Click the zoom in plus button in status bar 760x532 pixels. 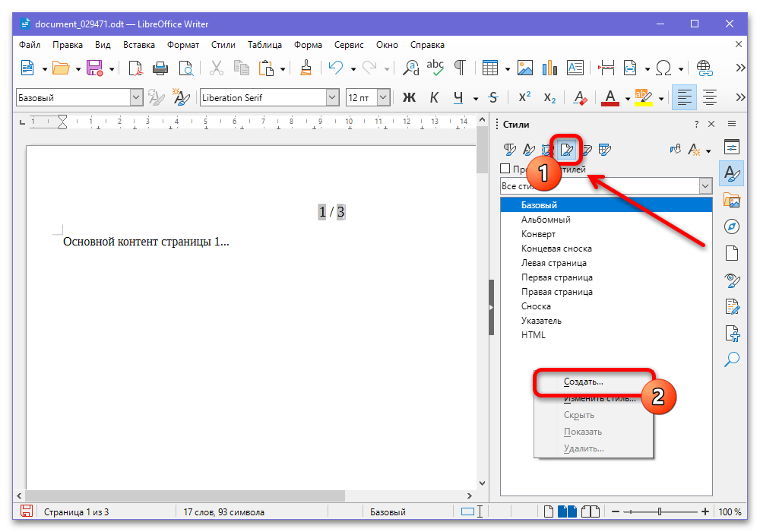(705, 511)
